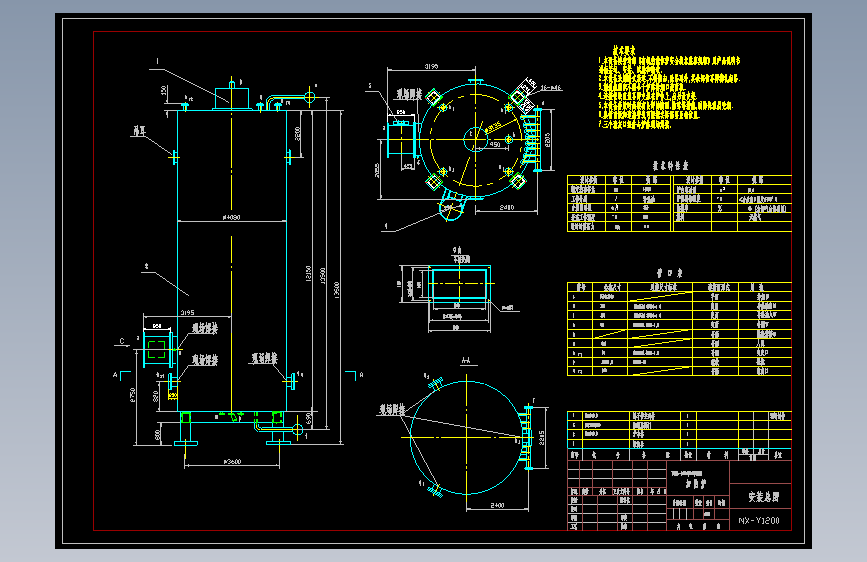
Task: Select 现场焊接 label inside vessel lower right
Action: [264, 358]
